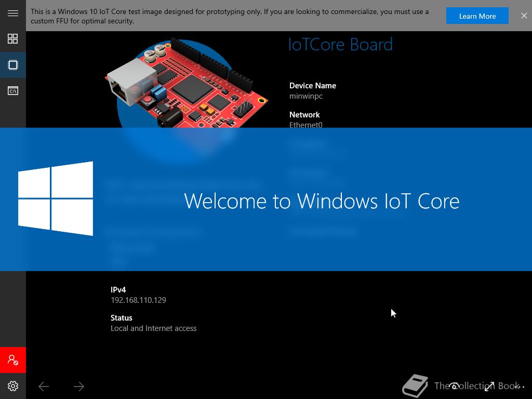The height and width of the screenshot is (399, 532).
Task: Select the device info chip icon
Action: coord(13,65)
